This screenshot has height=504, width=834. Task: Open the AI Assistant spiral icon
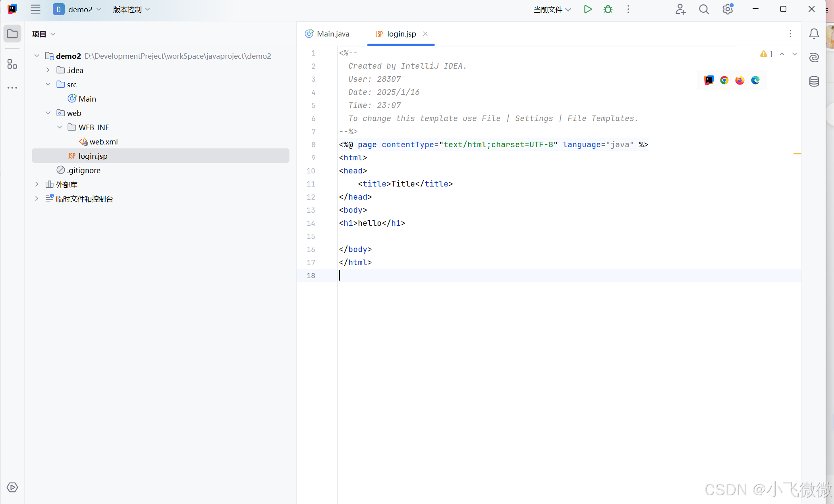pos(814,58)
